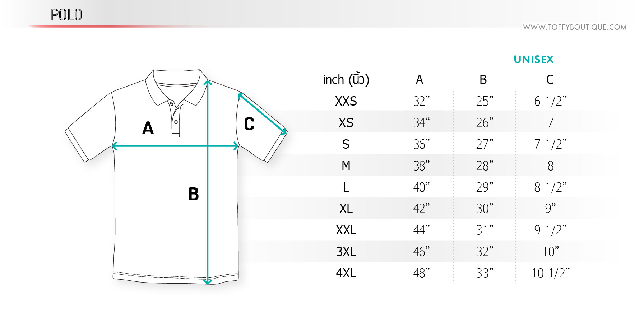Select the M size row label
The width and height of the screenshot is (644, 336).
[x=346, y=166]
